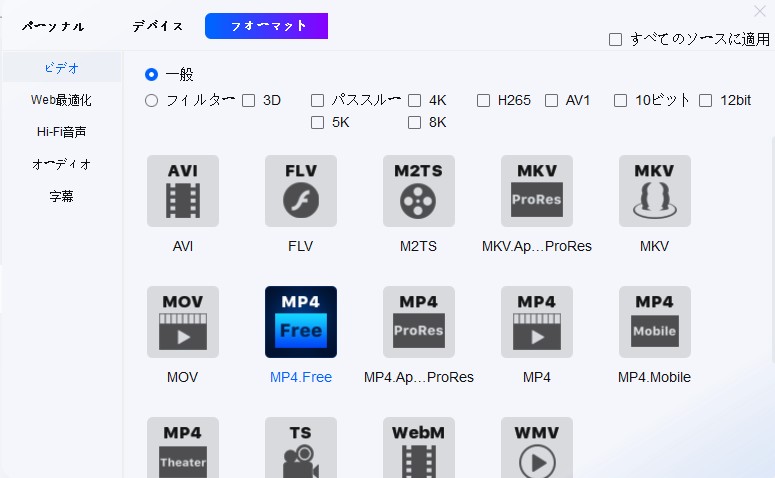This screenshot has height=478, width=775.
Task: Select the MOV format icon
Action: coord(183,322)
